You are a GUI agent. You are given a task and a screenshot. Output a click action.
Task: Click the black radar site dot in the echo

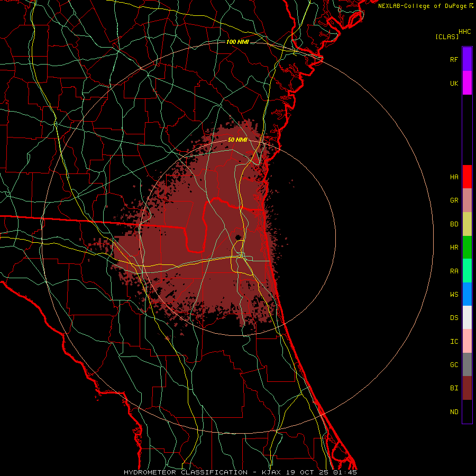pos(239,237)
